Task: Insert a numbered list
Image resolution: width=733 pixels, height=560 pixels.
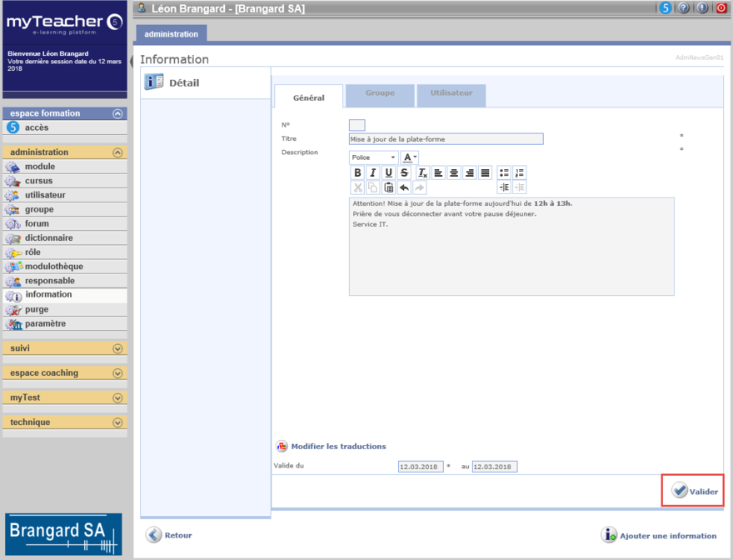Action: click(x=520, y=172)
